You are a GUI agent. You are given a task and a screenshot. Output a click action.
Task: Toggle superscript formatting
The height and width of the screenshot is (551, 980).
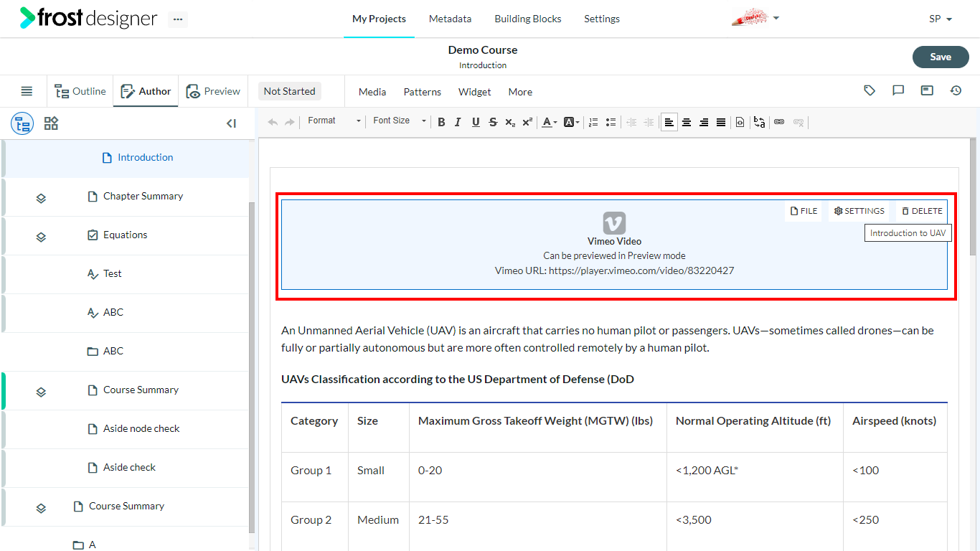pos(527,122)
